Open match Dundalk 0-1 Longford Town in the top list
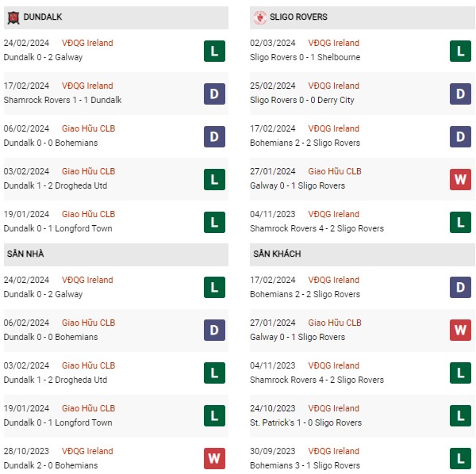Viewport: 476px width, 474px height. click(x=58, y=228)
